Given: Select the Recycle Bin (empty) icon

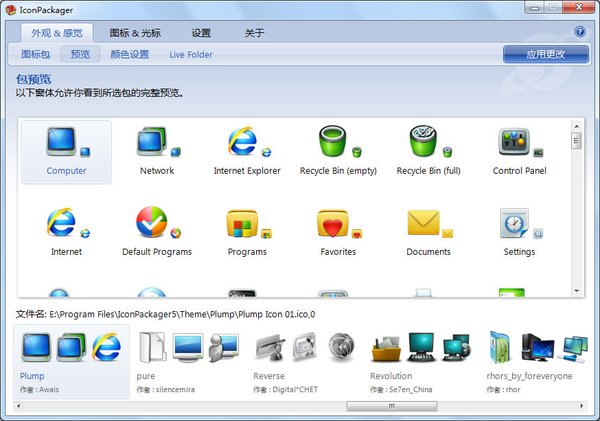Looking at the screenshot, I should point(338,152).
